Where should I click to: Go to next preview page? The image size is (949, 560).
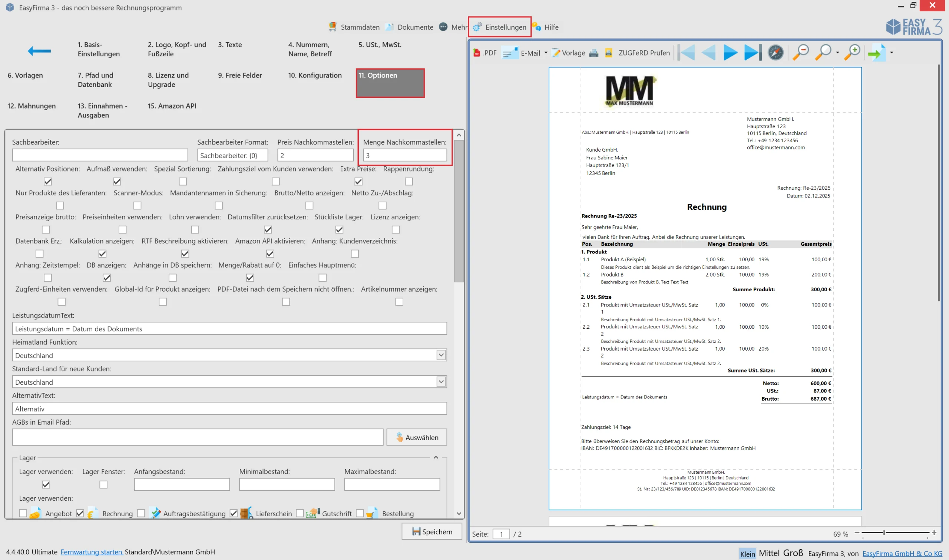click(730, 53)
